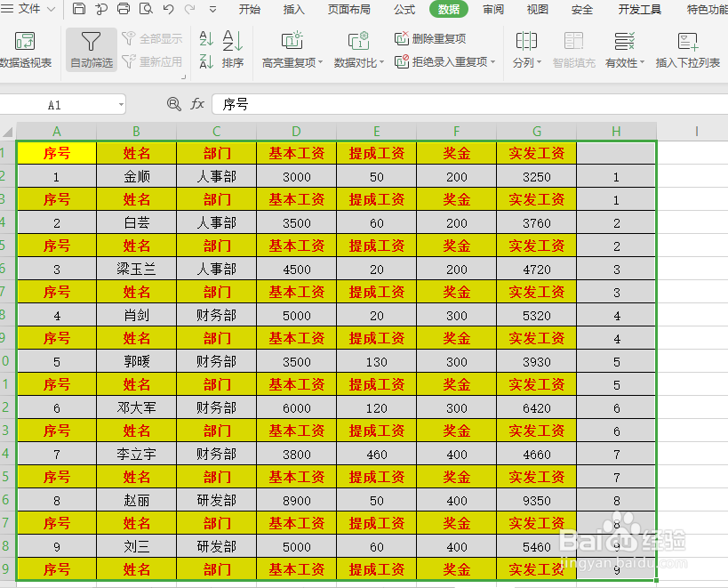The width and height of the screenshot is (728, 588).
Task: Switch to the 视图 tab
Action: click(x=538, y=9)
